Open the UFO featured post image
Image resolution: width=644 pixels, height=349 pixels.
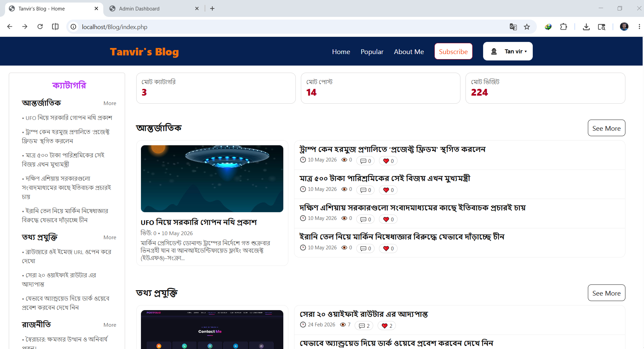pos(212,179)
